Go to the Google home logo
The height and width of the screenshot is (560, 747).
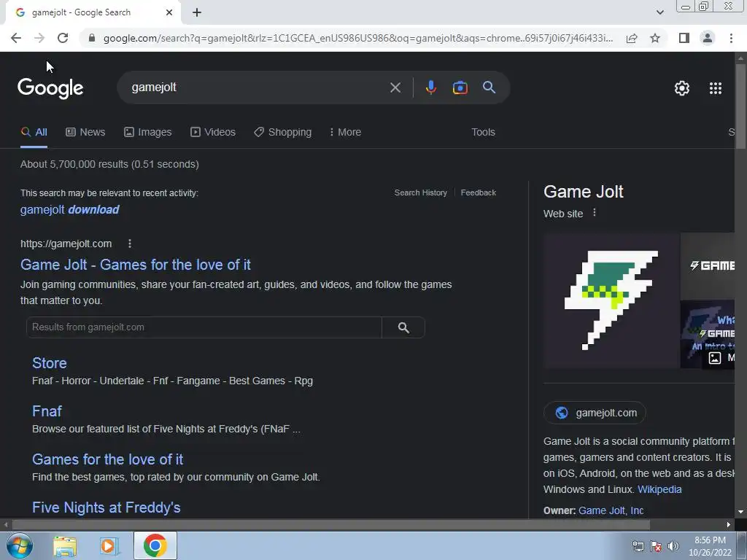[x=50, y=88]
